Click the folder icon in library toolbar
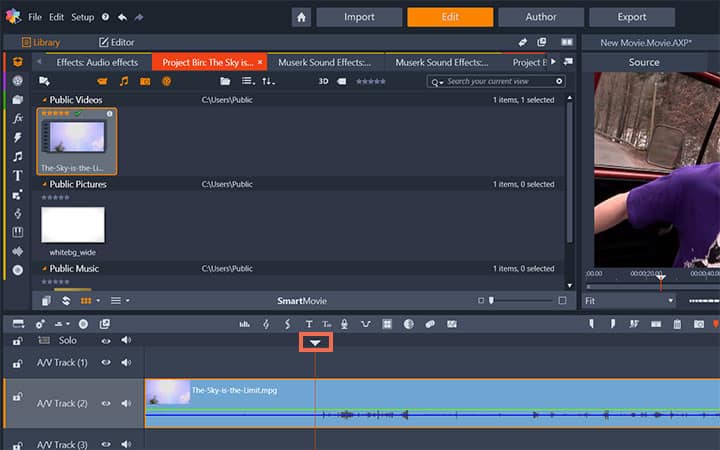Image resolution: width=720 pixels, height=450 pixels. click(x=225, y=81)
